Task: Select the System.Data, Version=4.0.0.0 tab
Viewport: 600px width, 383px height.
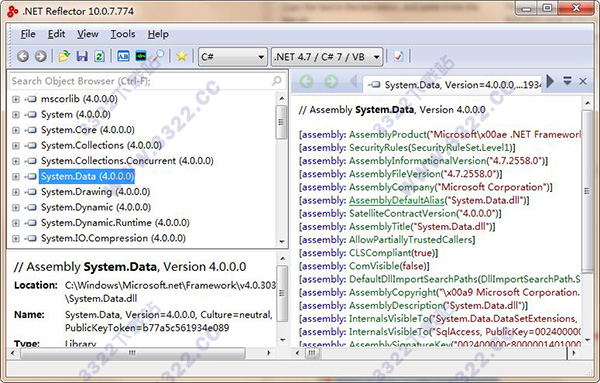Action: coord(453,85)
